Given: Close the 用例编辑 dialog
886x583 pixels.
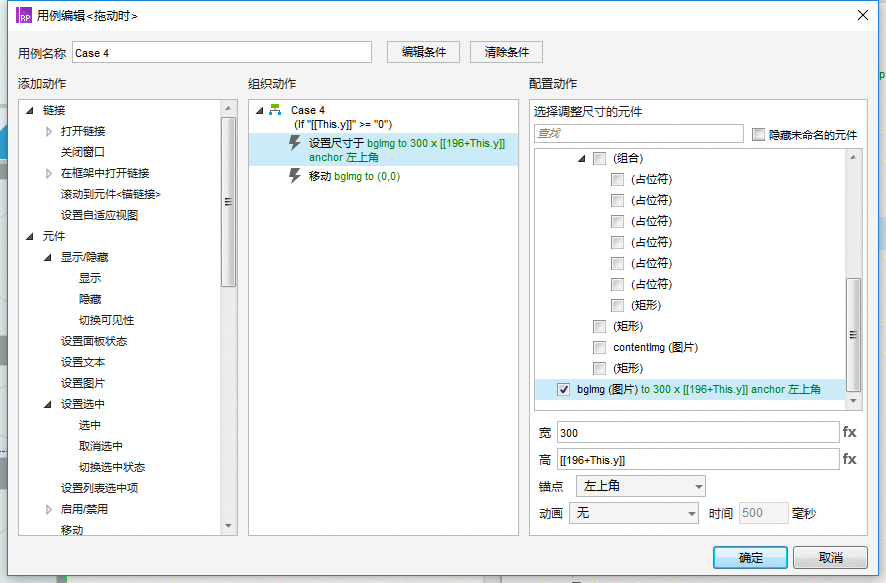Looking at the screenshot, I should point(863,15).
